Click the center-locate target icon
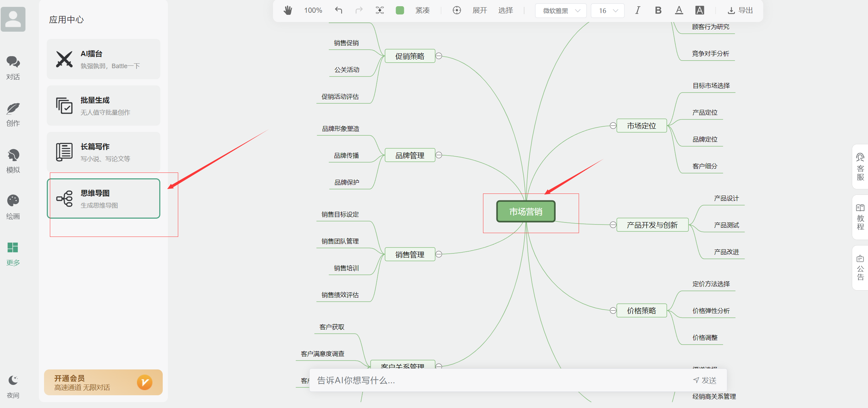868x408 pixels. pyautogui.click(x=457, y=10)
